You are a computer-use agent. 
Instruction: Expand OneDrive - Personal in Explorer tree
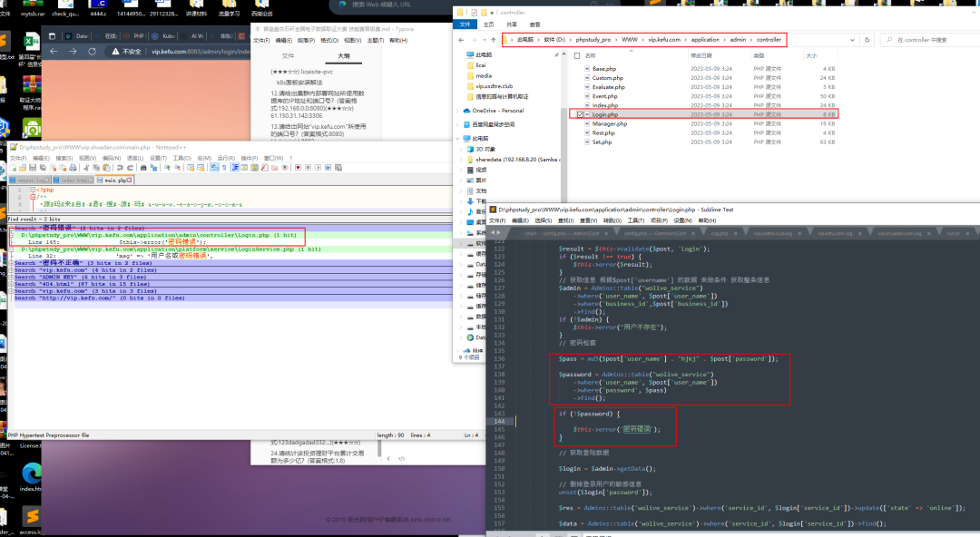point(459,111)
